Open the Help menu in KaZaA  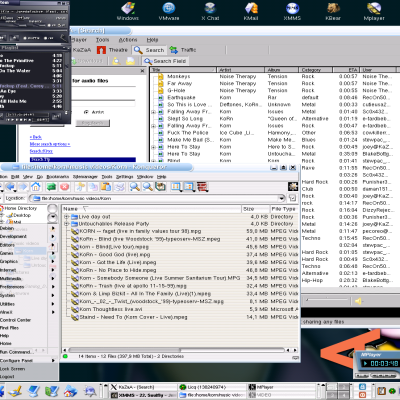[x=152, y=40]
